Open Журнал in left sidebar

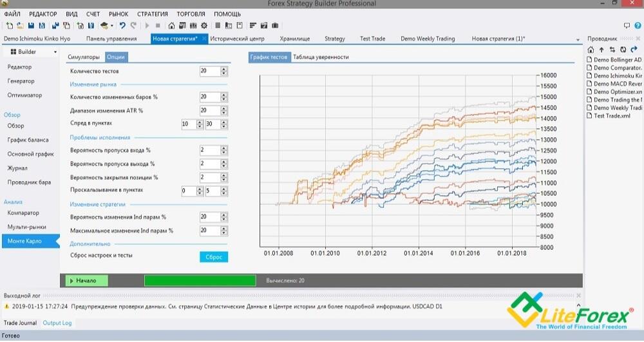(x=17, y=168)
